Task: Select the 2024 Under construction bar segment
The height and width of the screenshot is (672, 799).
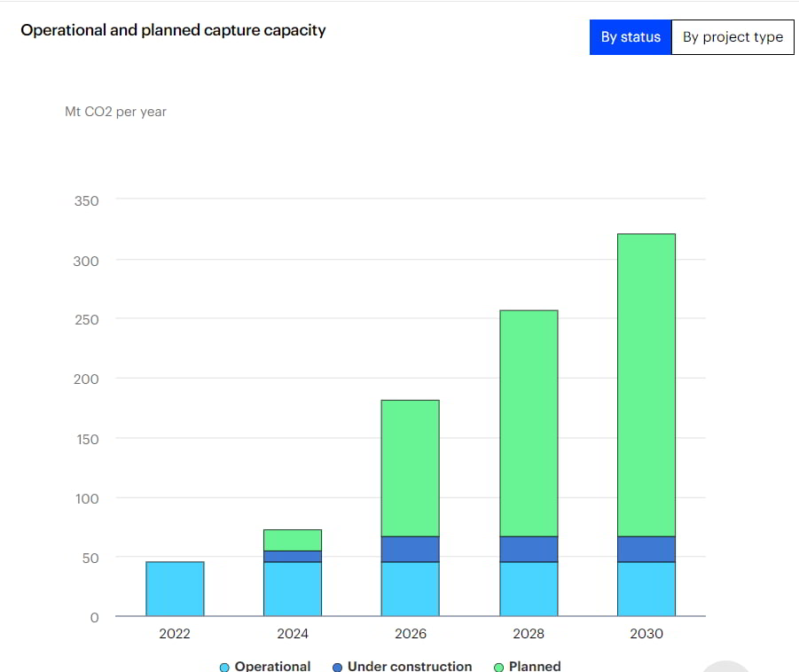Action: click(293, 557)
